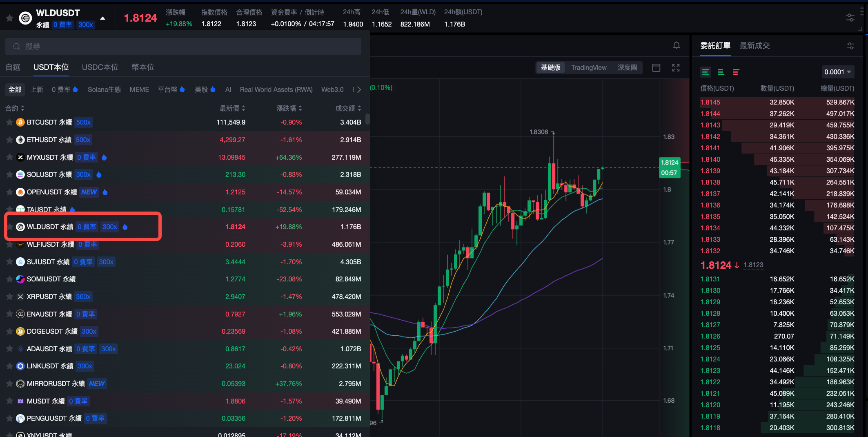Open the chart layout window icon
Image resolution: width=868 pixels, height=437 pixels.
pyautogui.click(x=656, y=68)
